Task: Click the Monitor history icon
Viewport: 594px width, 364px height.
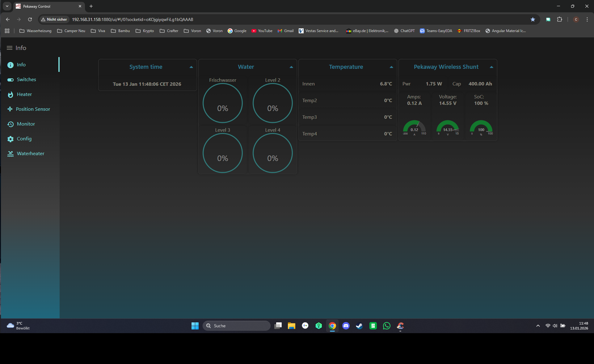Action: (x=11, y=124)
